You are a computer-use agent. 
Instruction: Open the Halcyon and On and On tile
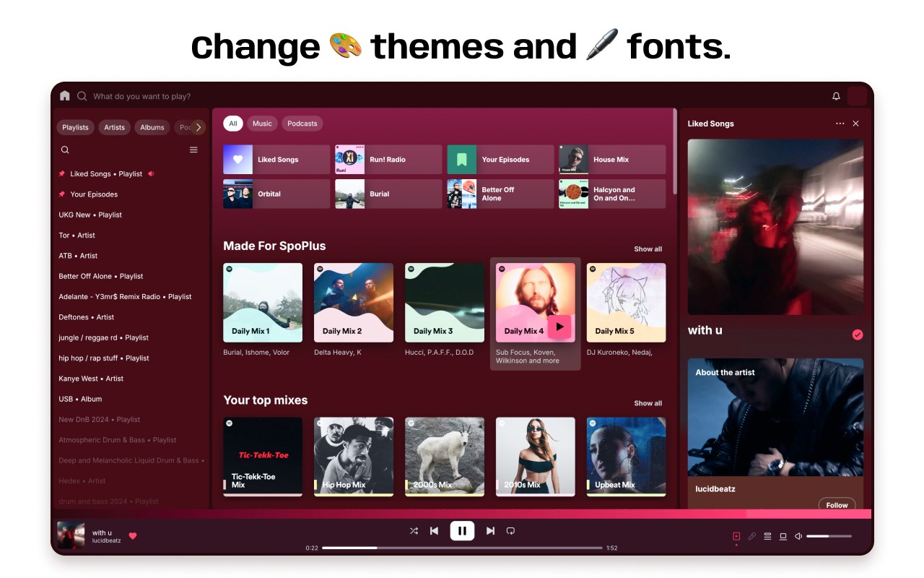[612, 194]
